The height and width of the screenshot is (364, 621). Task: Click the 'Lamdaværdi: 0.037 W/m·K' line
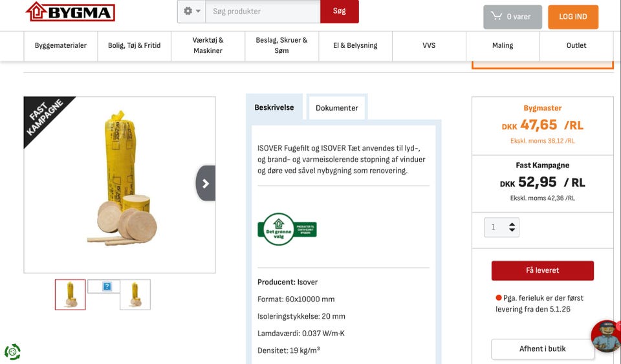(301, 333)
